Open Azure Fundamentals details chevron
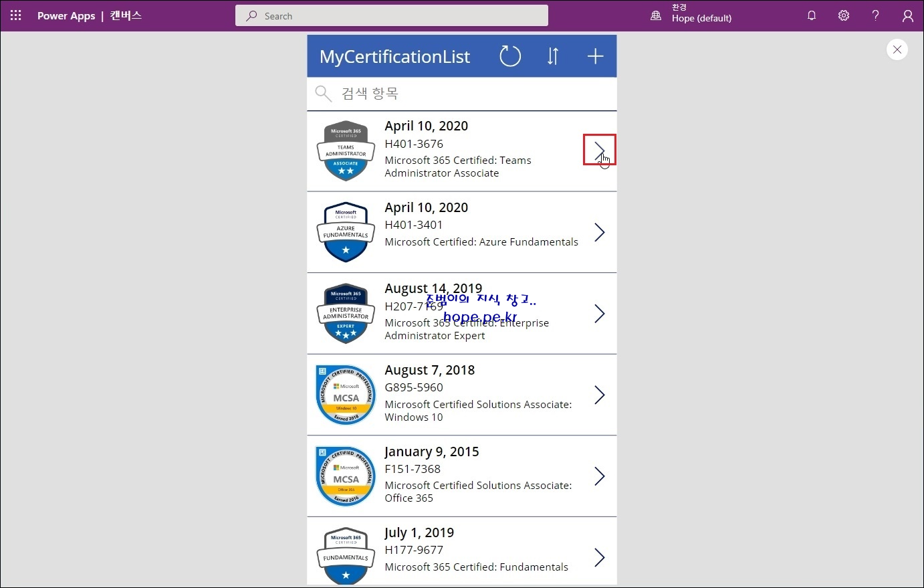 pyautogui.click(x=599, y=232)
